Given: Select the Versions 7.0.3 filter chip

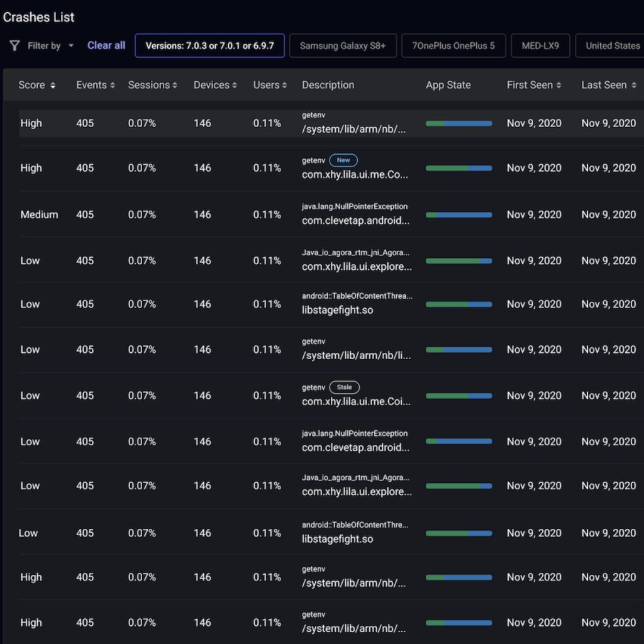Looking at the screenshot, I should coord(209,45).
